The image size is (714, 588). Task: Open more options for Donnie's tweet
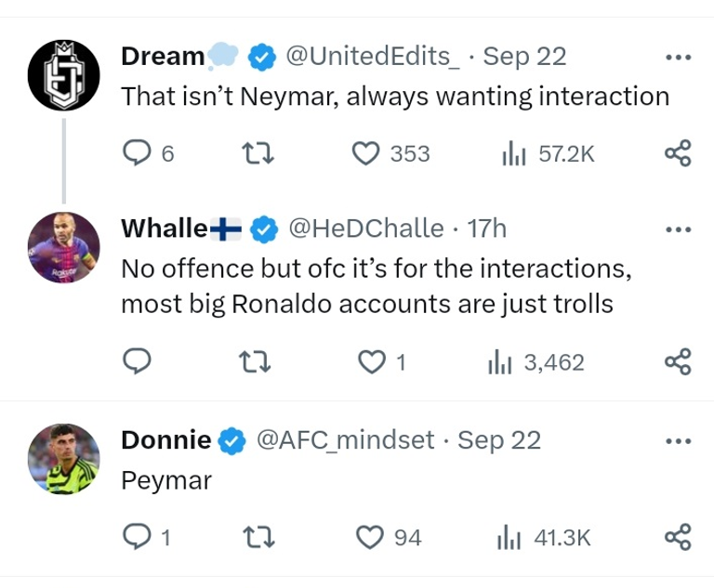click(679, 440)
